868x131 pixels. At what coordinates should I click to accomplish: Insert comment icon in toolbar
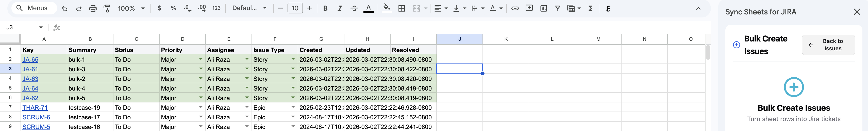pos(529,8)
